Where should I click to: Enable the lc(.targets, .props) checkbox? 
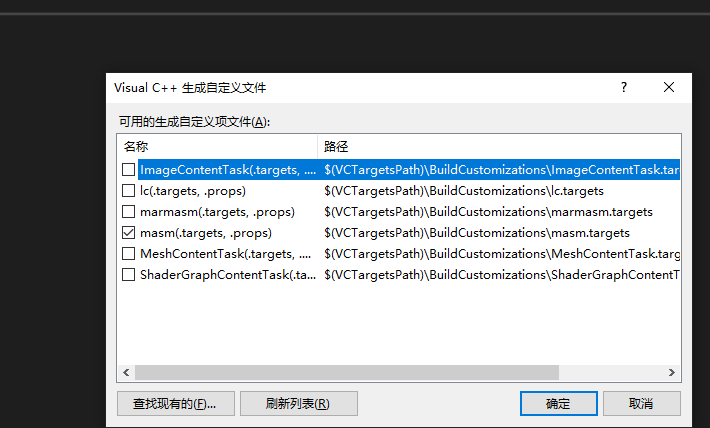129,191
